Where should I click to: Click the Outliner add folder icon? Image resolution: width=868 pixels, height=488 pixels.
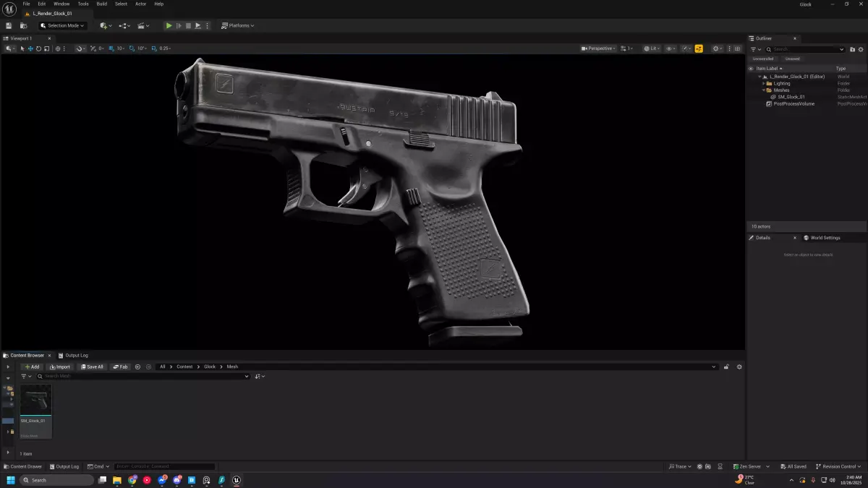851,49
